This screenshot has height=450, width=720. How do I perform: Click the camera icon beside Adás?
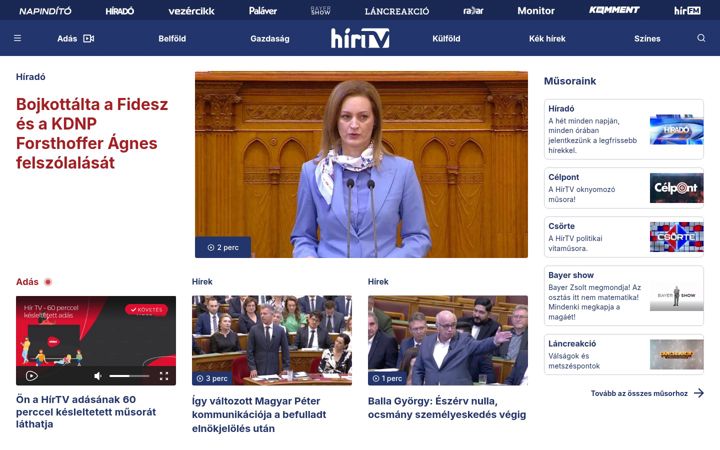89,39
